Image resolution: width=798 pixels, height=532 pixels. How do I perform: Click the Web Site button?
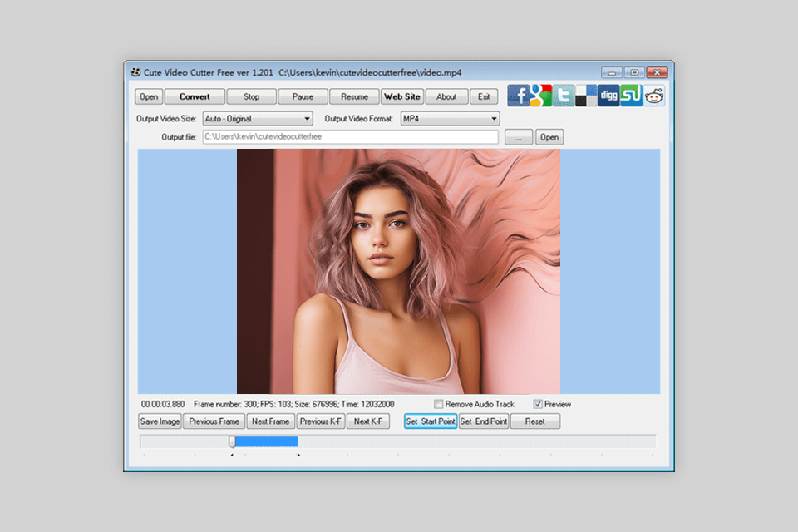[401, 96]
